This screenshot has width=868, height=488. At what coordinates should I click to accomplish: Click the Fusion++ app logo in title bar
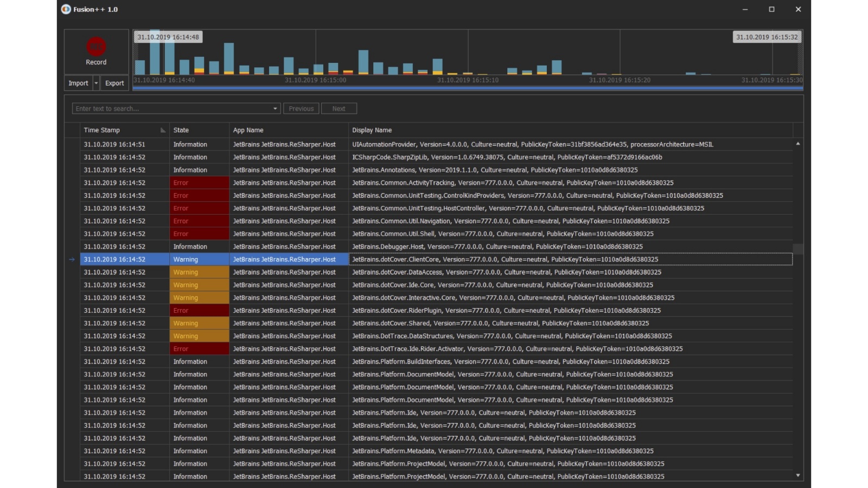click(66, 9)
